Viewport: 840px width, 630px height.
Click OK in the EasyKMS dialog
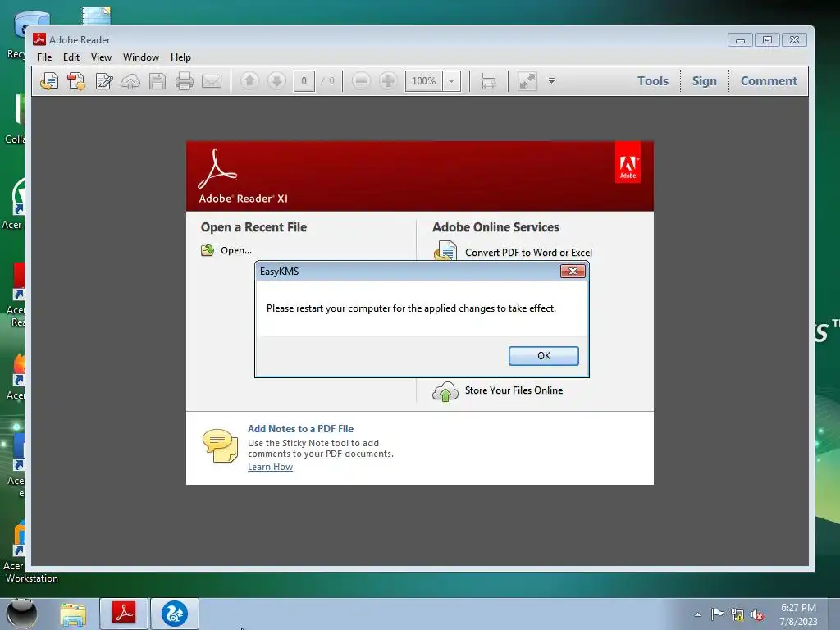pyautogui.click(x=543, y=356)
